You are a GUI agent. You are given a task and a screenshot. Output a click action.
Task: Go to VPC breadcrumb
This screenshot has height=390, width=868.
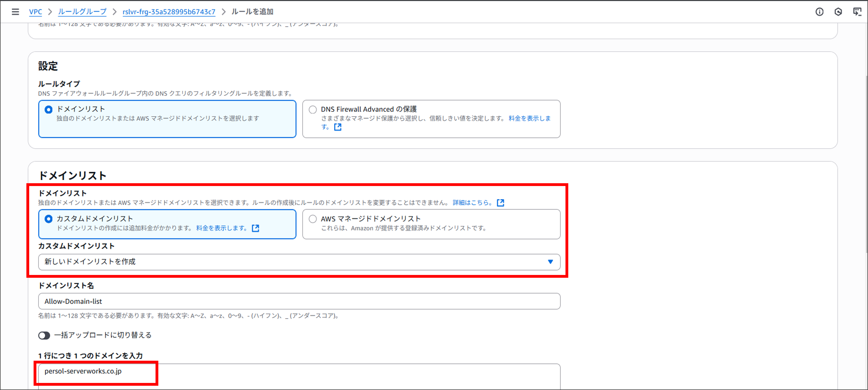point(35,12)
